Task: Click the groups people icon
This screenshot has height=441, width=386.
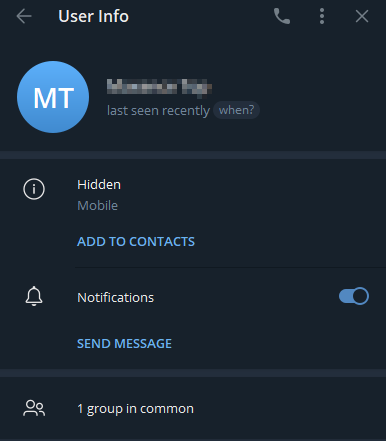Action: [34, 408]
